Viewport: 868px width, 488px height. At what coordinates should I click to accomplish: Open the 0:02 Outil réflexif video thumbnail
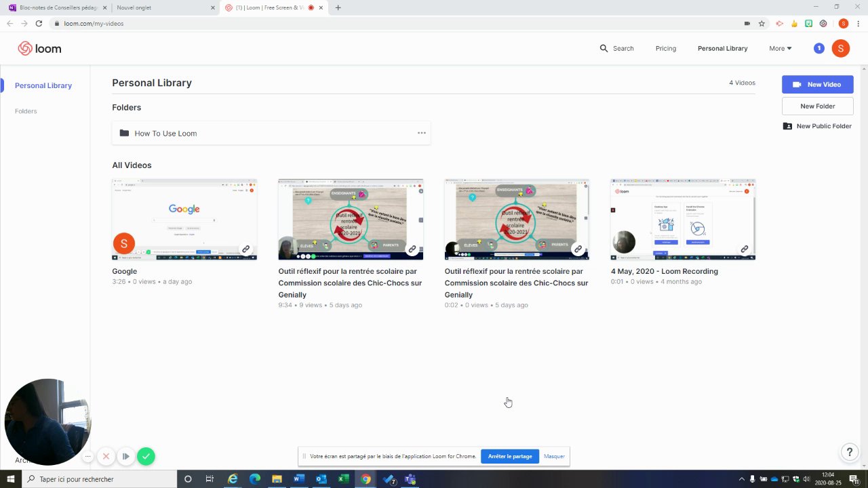click(x=517, y=220)
